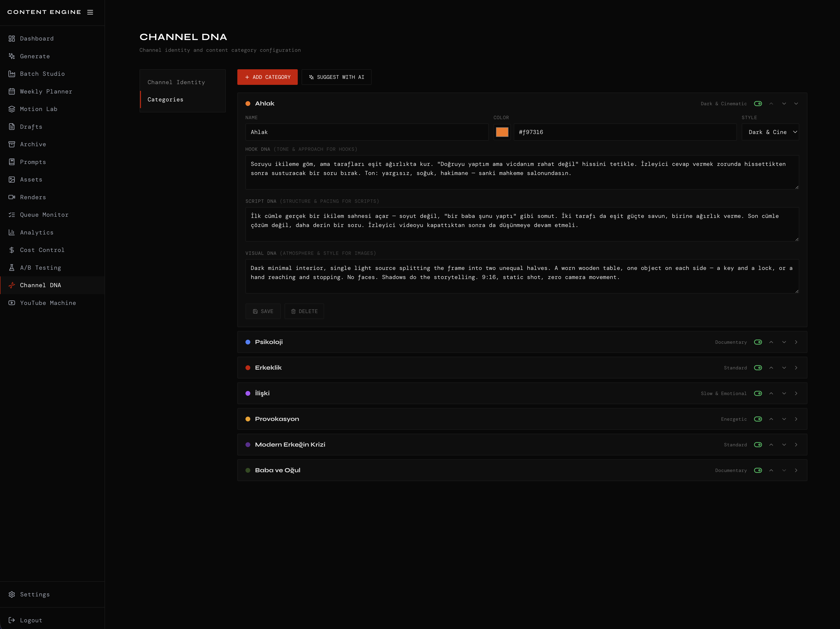Image resolution: width=840 pixels, height=629 pixels.
Task: Toggle the Erkeklik category off
Action: tap(758, 368)
